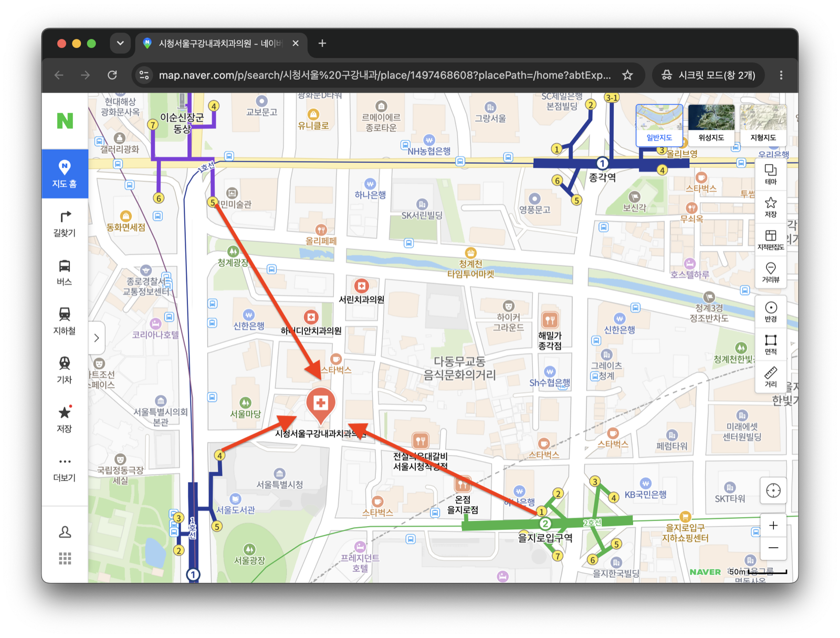Toggle 거리뷰 street view layer

771,273
